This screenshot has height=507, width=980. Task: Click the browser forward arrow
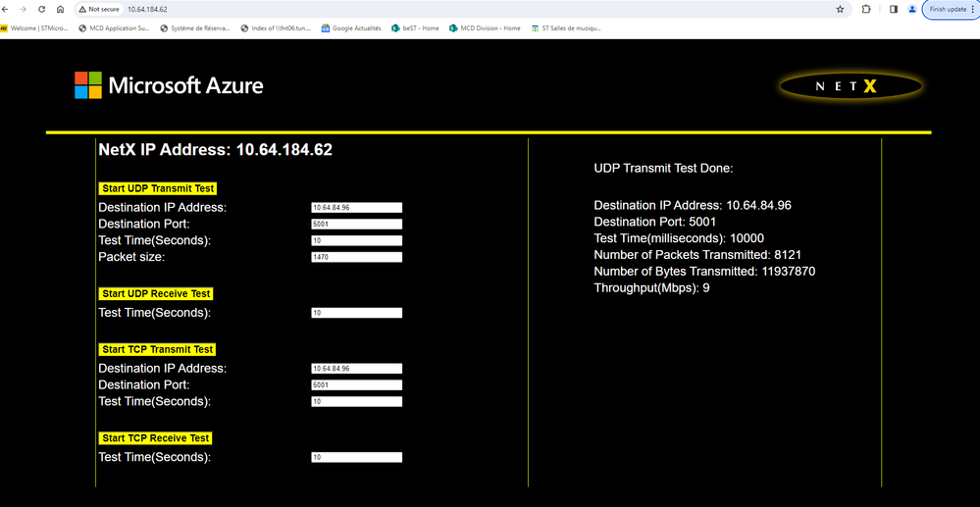click(24, 10)
